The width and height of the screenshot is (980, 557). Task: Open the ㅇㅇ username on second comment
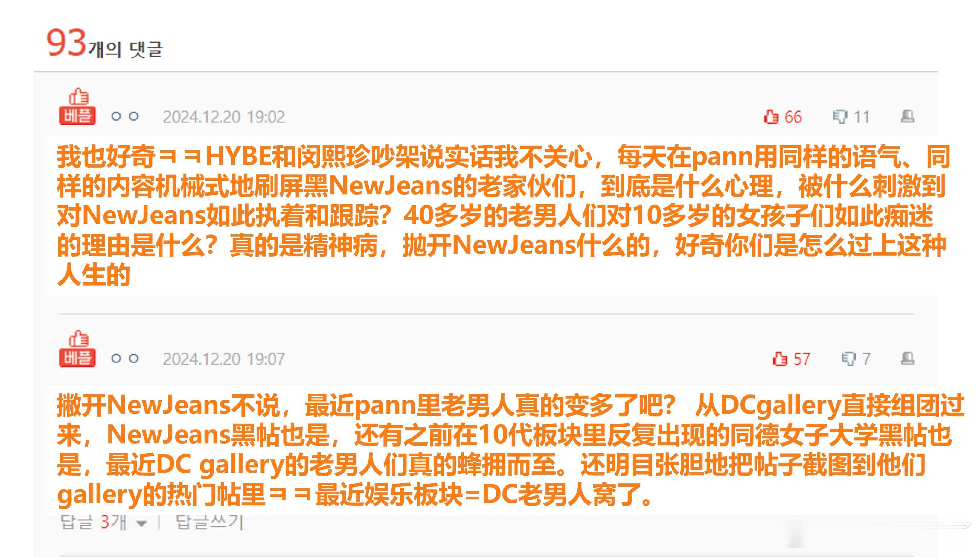[x=125, y=359]
